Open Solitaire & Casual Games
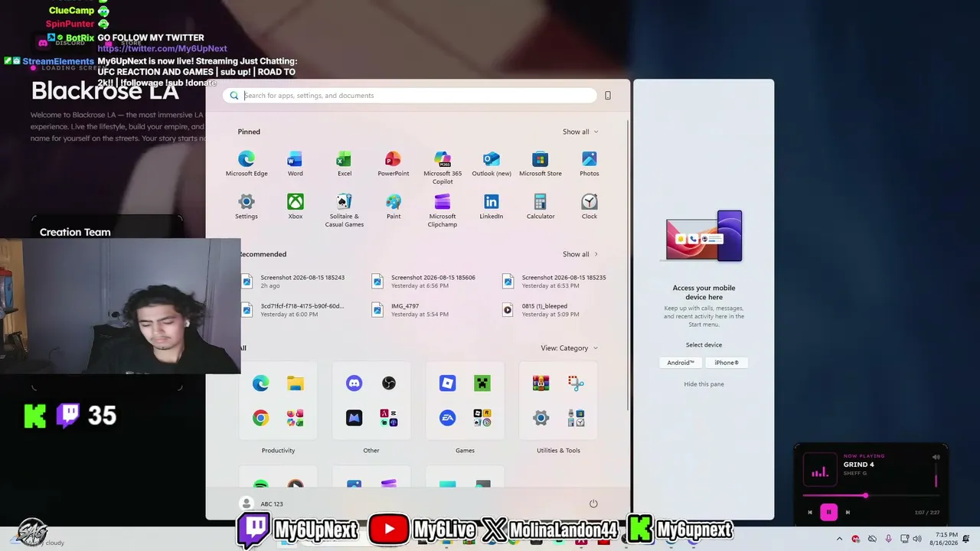 tap(344, 210)
